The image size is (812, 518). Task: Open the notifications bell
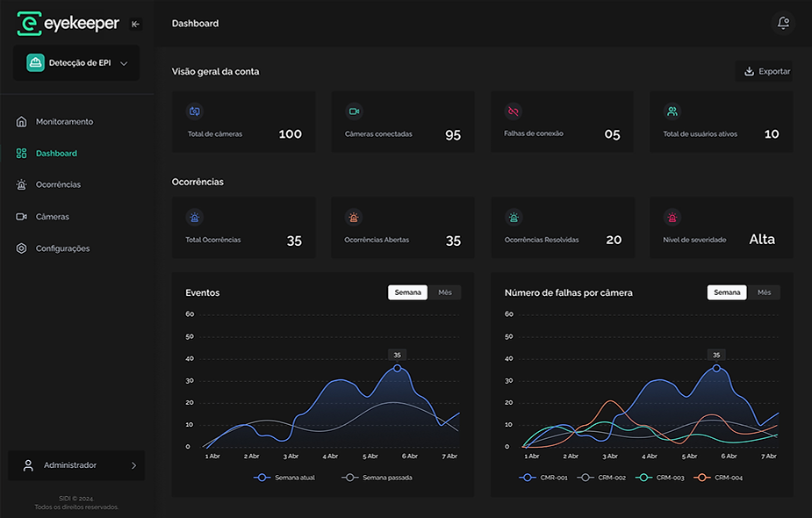click(783, 23)
